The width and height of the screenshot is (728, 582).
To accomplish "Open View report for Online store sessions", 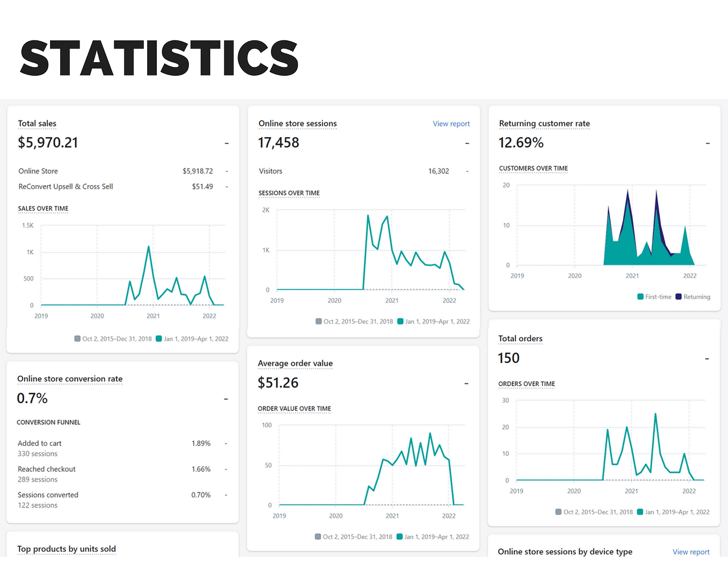I will 451,124.
